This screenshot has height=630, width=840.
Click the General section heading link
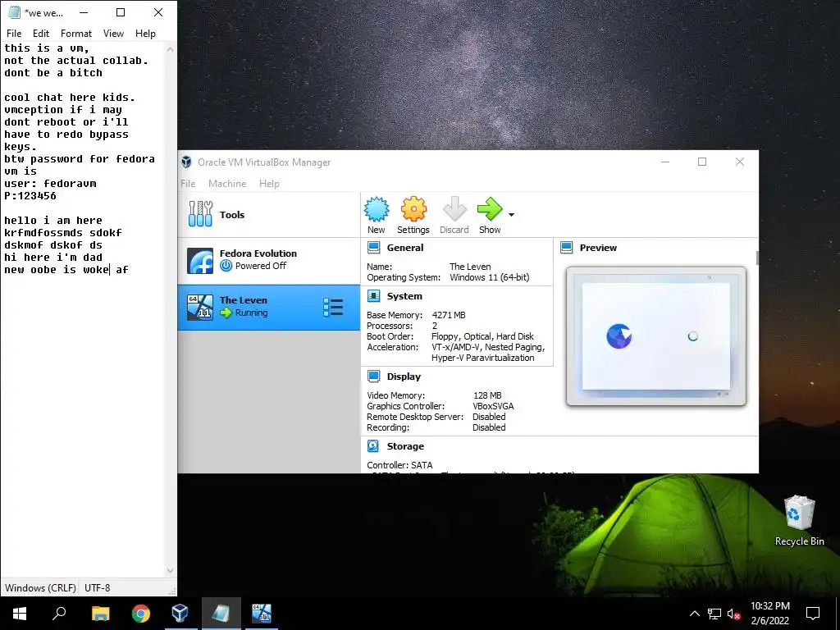[405, 248]
